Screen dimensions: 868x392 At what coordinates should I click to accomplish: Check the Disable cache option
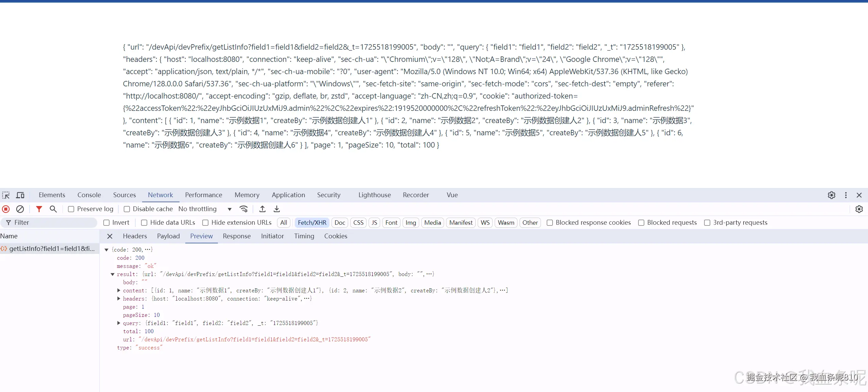tap(127, 209)
